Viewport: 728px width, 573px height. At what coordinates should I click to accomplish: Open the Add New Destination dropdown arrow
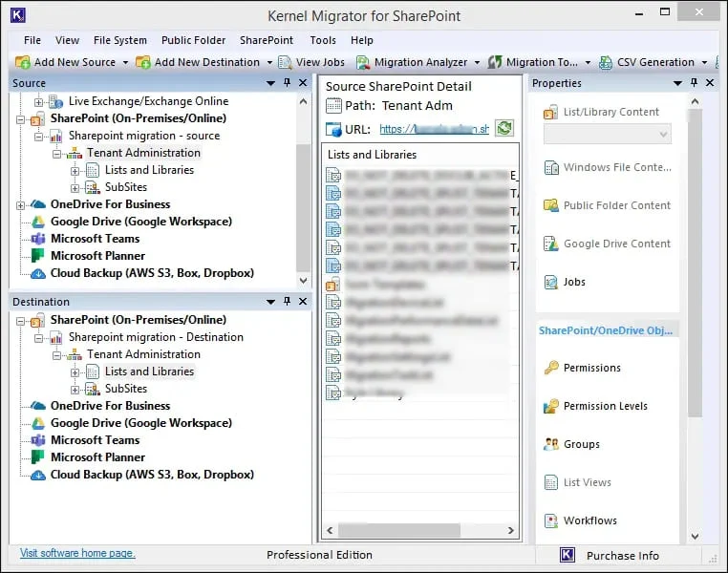[269, 63]
